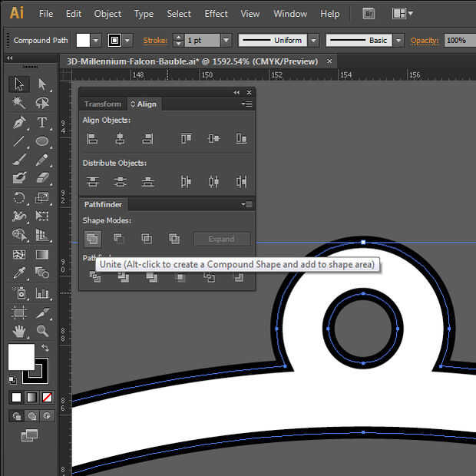Select the Type tool
Image resolution: width=476 pixels, height=476 pixels.
(42, 123)
